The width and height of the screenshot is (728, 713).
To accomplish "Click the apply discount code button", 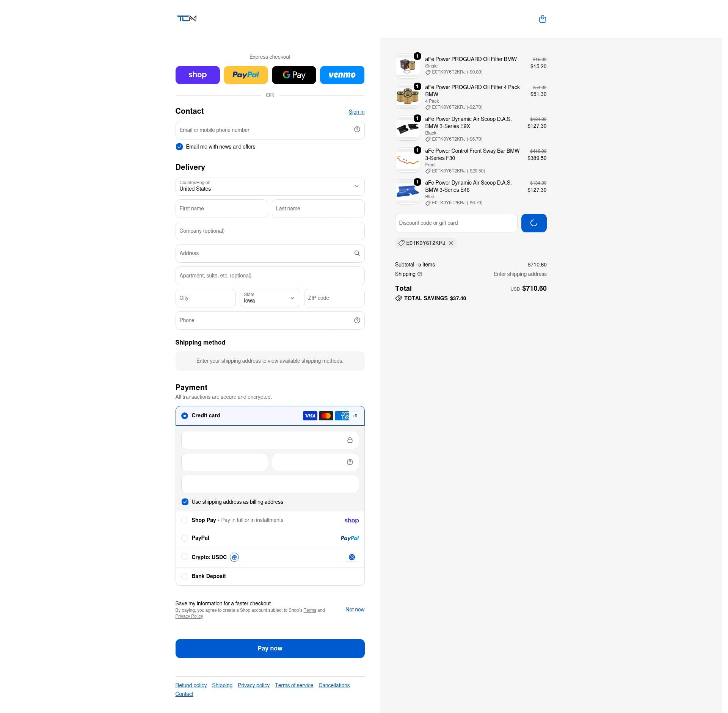I will point(534,223).
